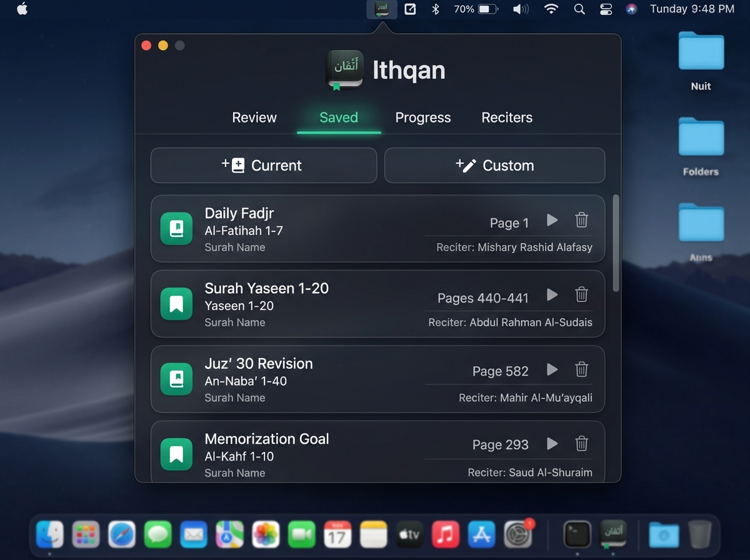Screen dimensions: 750x560
Task: Open Maps in the Dock
Action: 230,535
